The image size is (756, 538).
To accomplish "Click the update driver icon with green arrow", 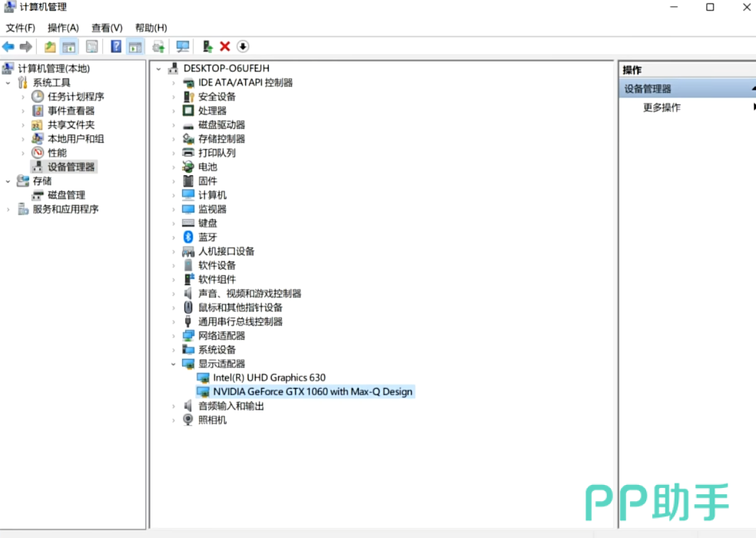I will (207, 47).
